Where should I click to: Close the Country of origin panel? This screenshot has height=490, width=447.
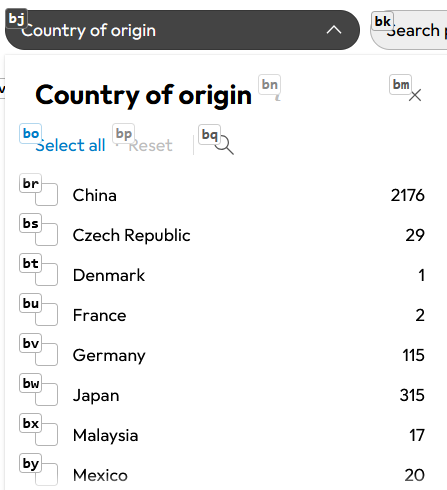pos(415,95)
